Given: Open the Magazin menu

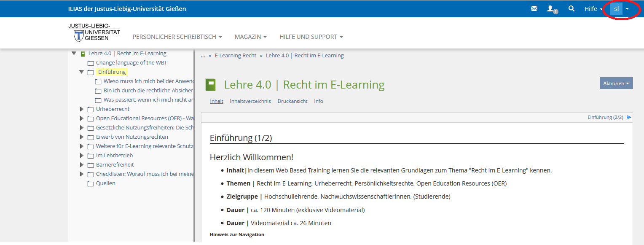Looking at the screenshot, I should pos(250,37).
